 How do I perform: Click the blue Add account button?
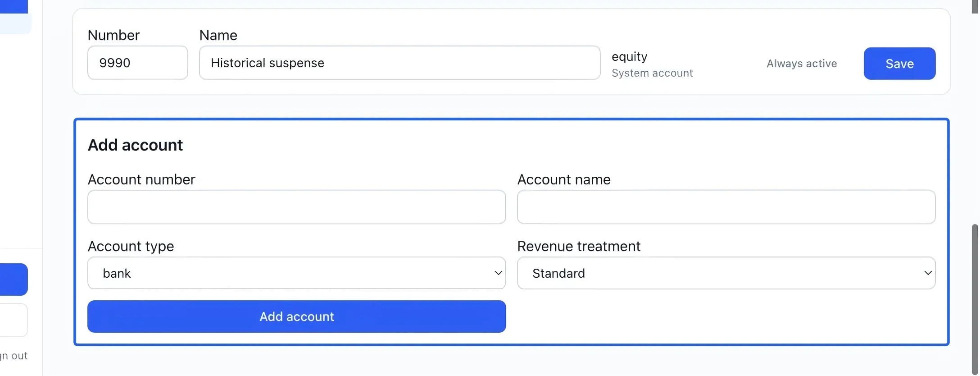[x=296, y=316]
